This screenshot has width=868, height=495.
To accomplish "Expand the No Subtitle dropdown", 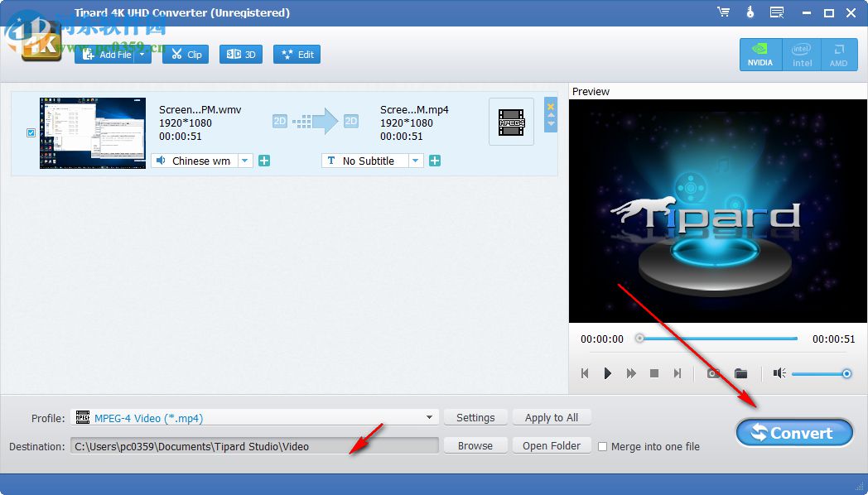I will point(417,161).
